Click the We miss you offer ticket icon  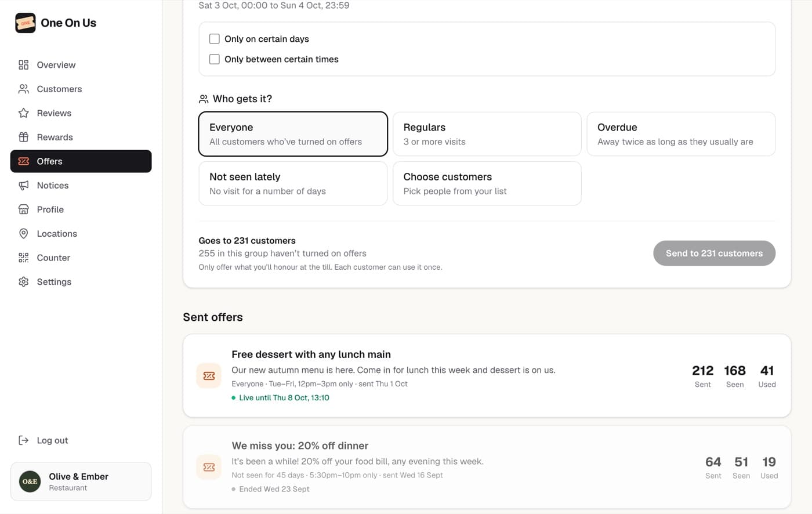click(209, 467)
